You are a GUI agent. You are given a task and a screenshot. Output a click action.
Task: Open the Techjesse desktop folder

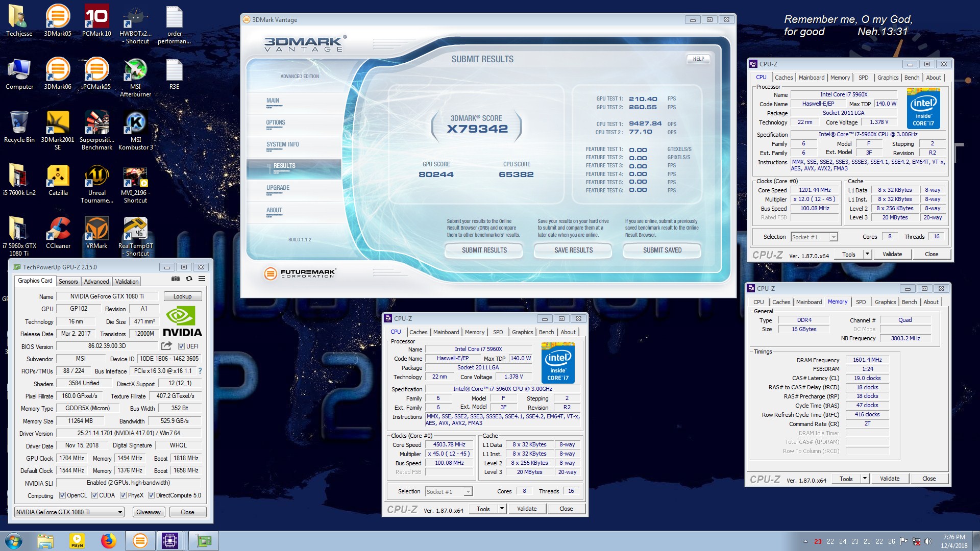tap(19, 20)
